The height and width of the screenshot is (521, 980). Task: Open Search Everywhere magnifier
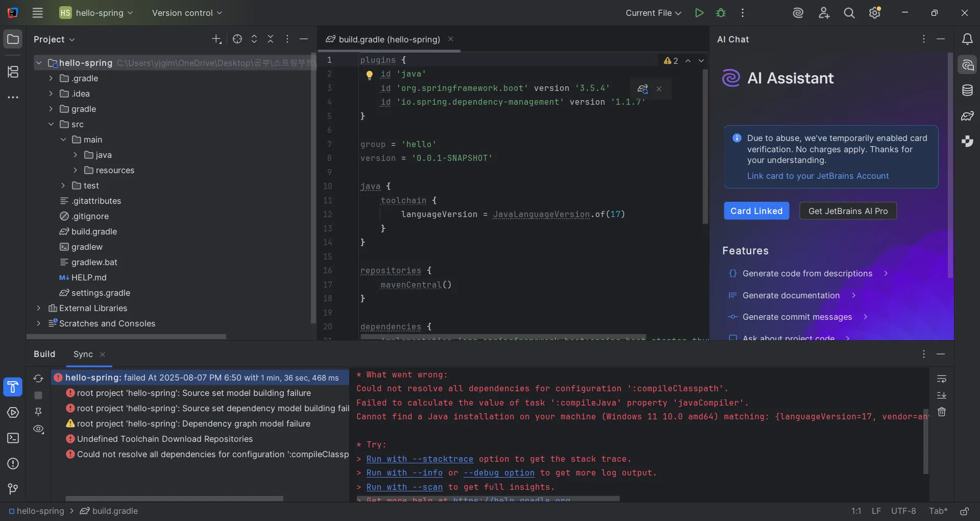pos(849,13)
